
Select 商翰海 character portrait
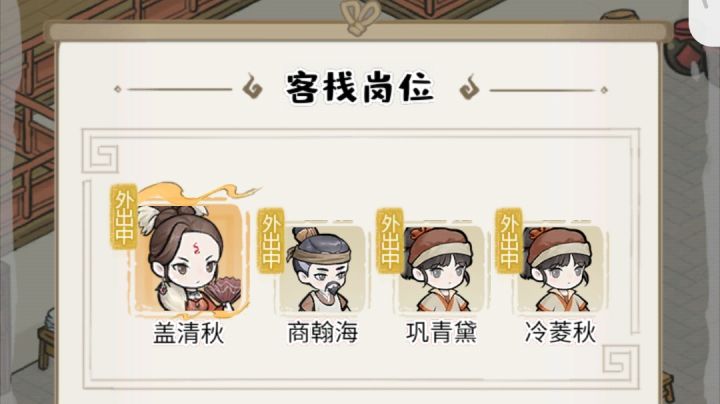(x=322, y=269)
